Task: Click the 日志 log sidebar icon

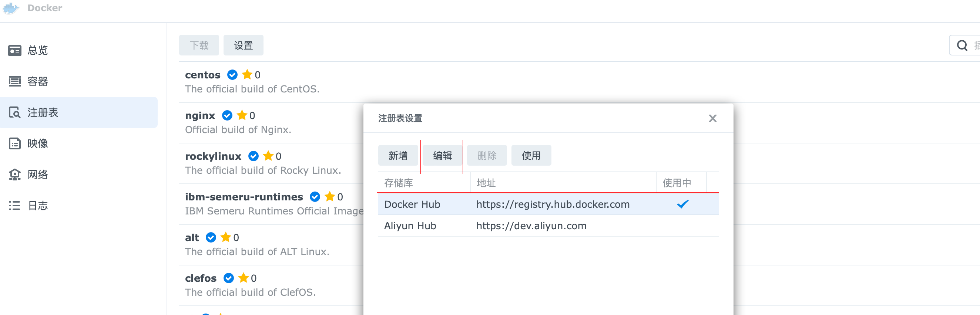Action: 14,206
